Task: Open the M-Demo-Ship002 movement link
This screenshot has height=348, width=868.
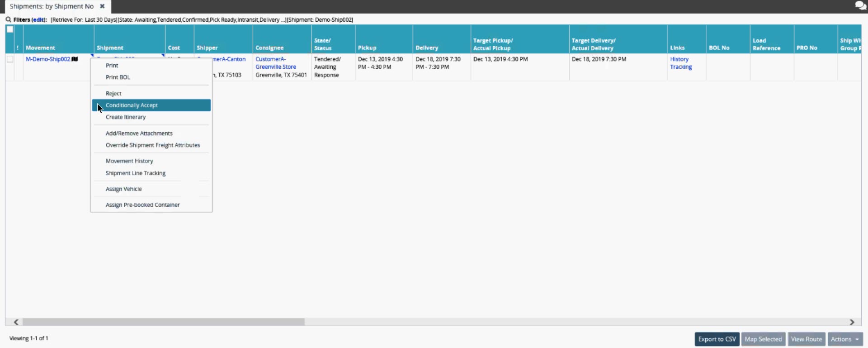Action: click(48, 59)
